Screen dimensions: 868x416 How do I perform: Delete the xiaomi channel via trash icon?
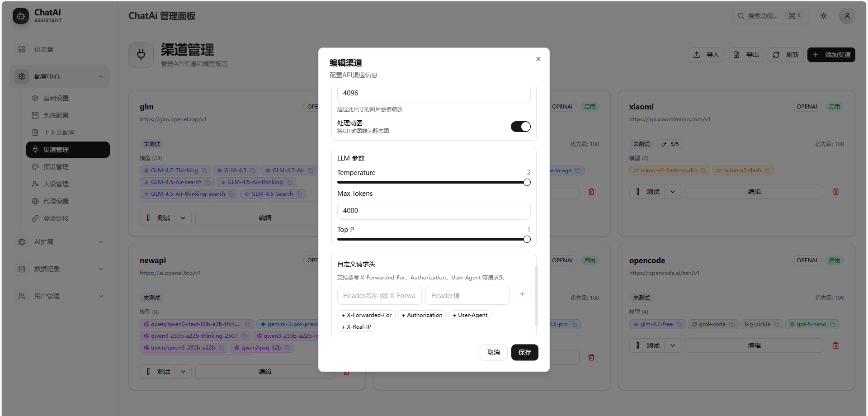coord(836,192)
